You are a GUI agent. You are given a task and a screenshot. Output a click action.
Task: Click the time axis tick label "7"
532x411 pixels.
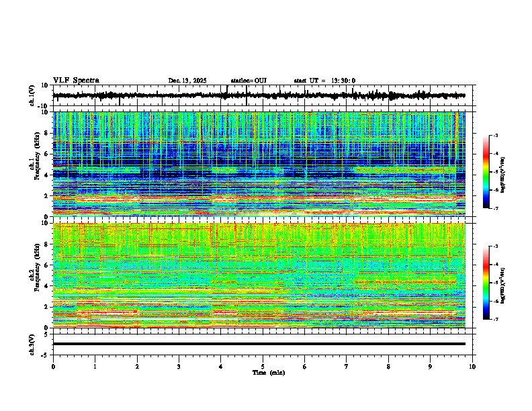347,367
